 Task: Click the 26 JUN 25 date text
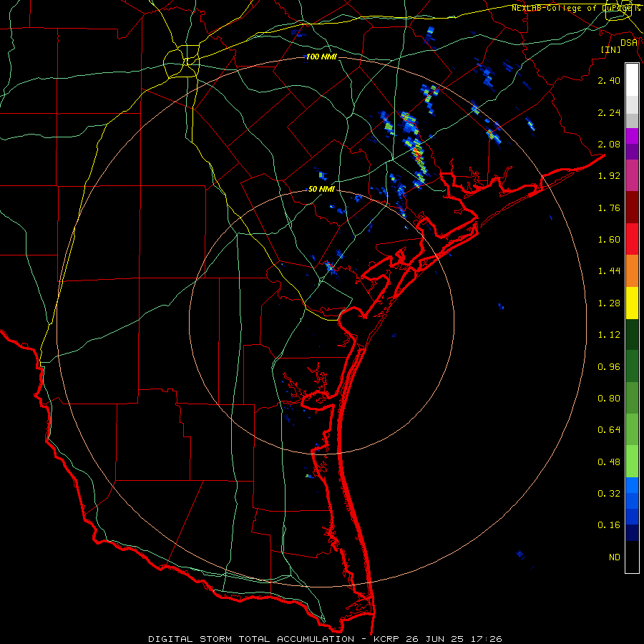435,639
